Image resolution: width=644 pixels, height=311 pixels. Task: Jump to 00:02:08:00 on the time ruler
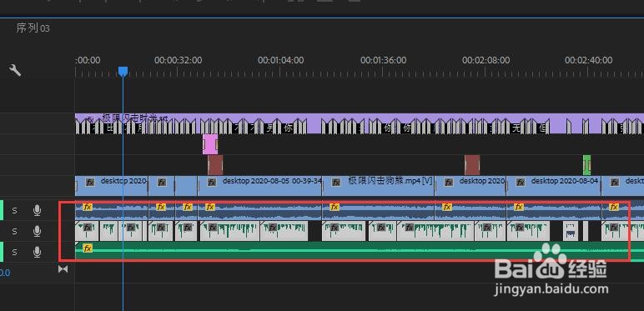[486, 60]
